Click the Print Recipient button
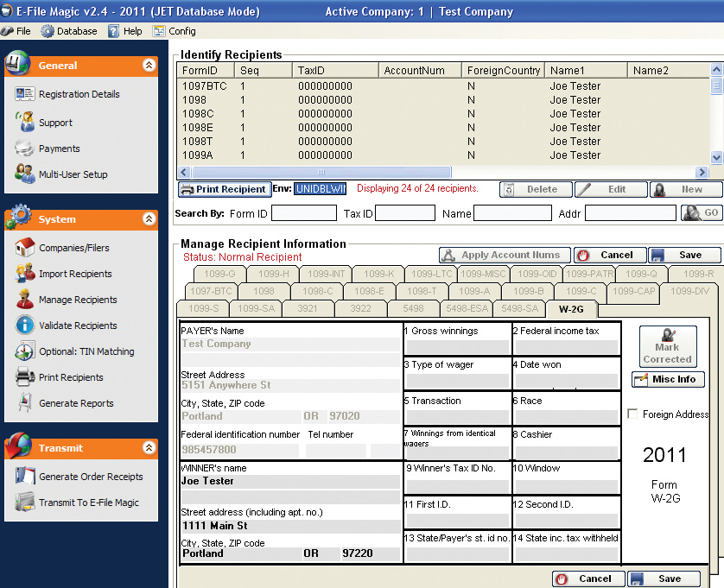Image resolution: width=724 pixels, height=588 pixels. coord(223,189)
